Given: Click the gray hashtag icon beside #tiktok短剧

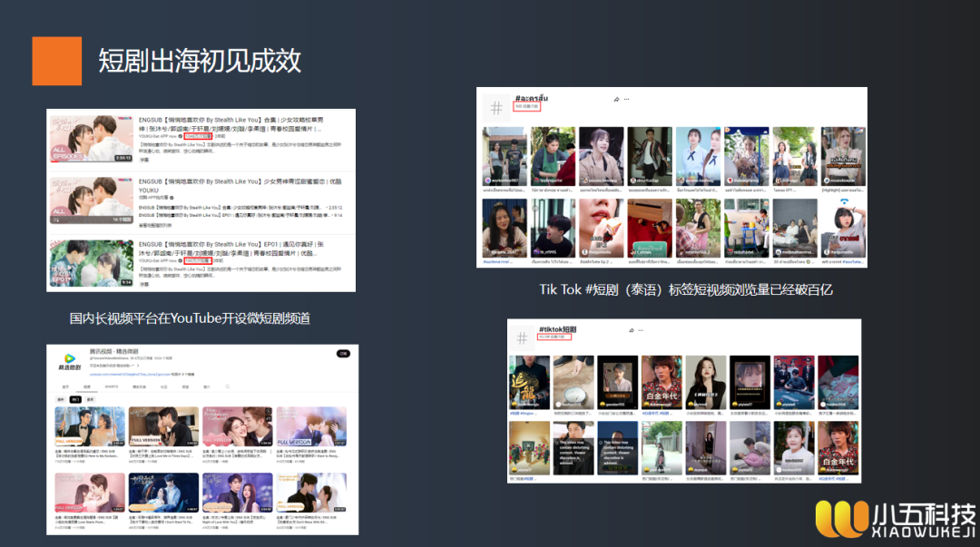Looking at the screenshot, I should tap(522, 338).
